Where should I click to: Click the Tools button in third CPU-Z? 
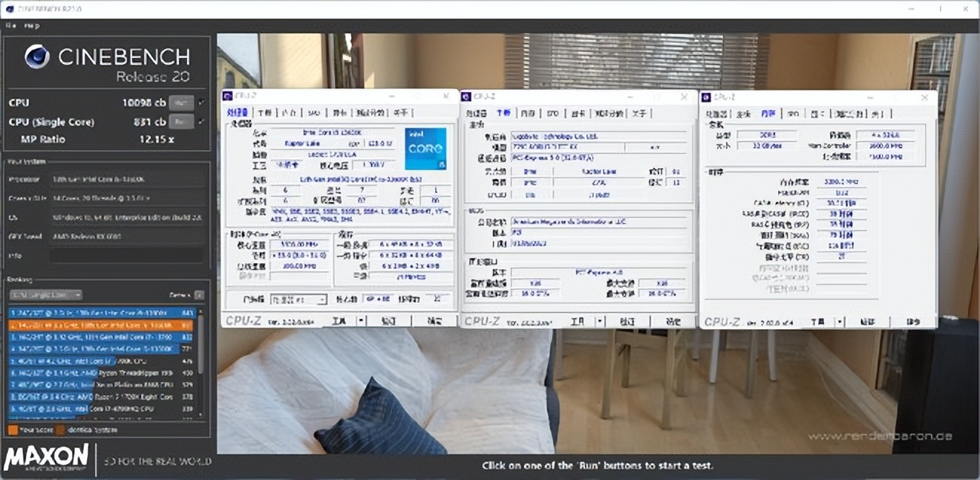(x=817, y=322)
